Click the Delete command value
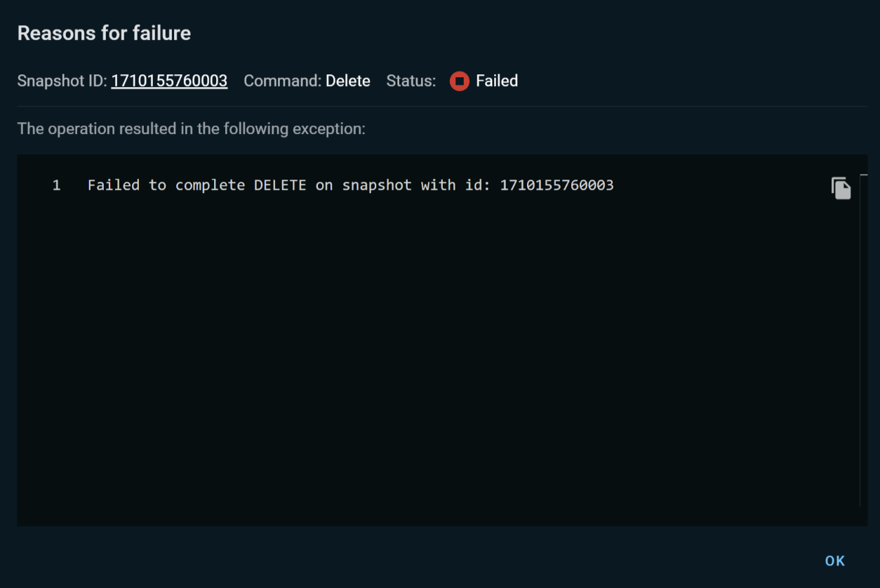Image resolution: width=880 pixels, height=588 pixels. [347, 81]
